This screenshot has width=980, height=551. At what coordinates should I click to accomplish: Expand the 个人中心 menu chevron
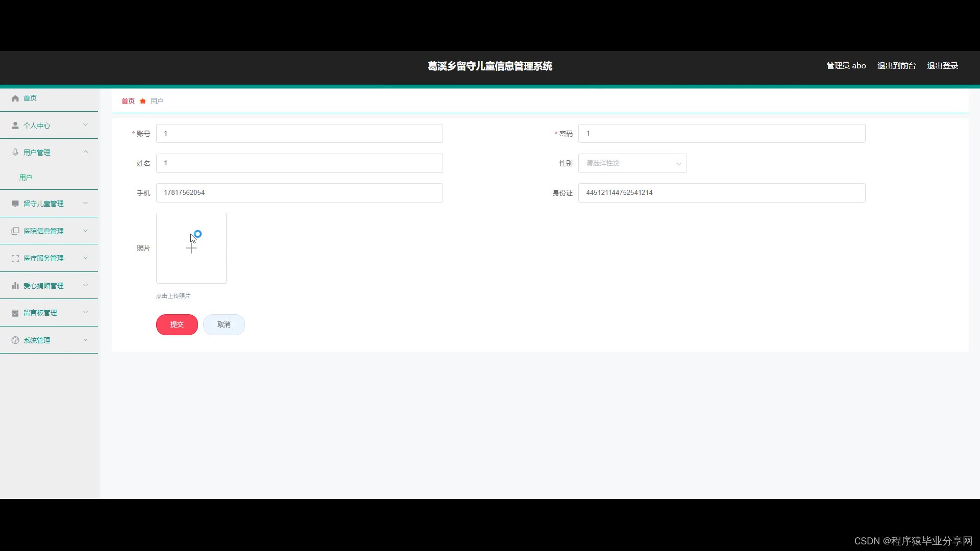click(x=85, y=125)
